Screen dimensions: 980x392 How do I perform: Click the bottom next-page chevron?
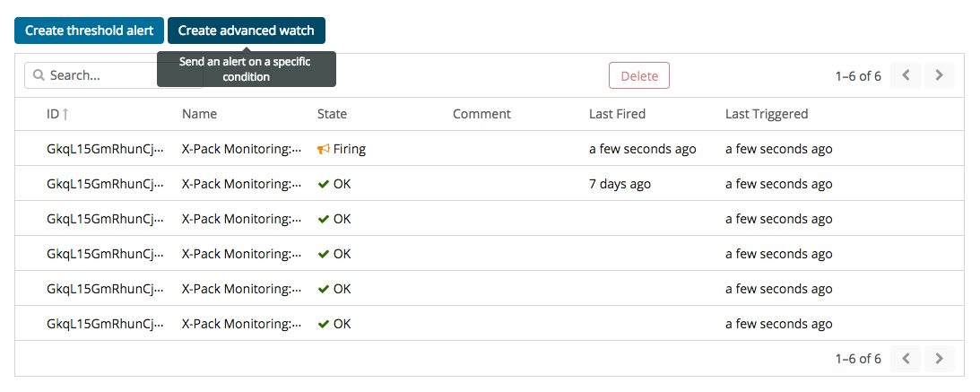[x=939, y=359]
